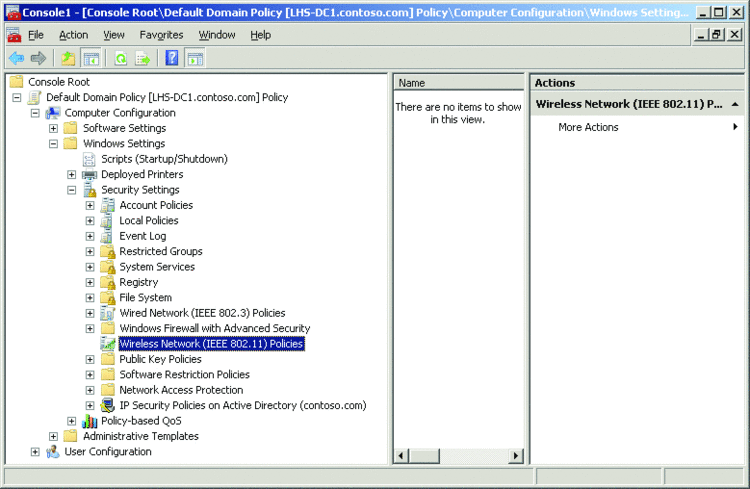Screen dimensions: 750x489
Task: Click the Security Settings lock icon
Action: point(89,190)
